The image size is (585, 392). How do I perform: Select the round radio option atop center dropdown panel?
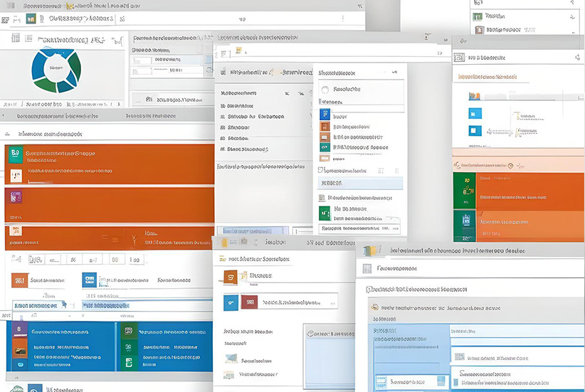click(325, 90)
